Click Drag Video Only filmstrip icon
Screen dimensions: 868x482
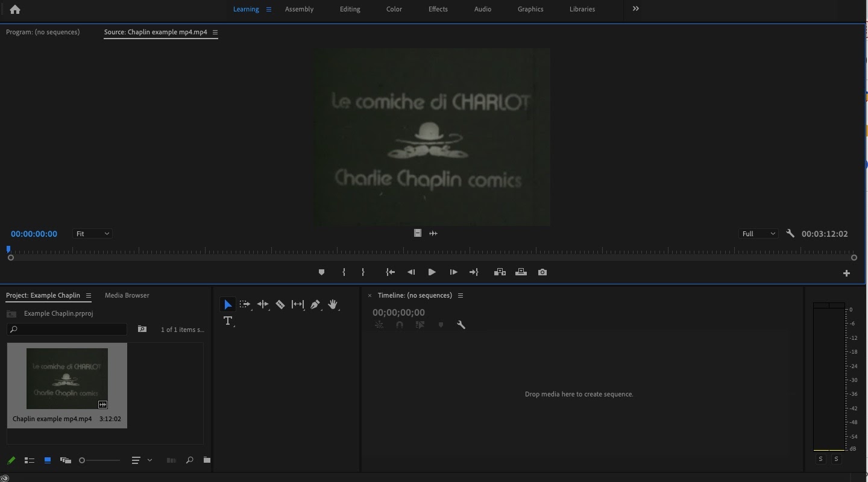(x=417, y=233)
